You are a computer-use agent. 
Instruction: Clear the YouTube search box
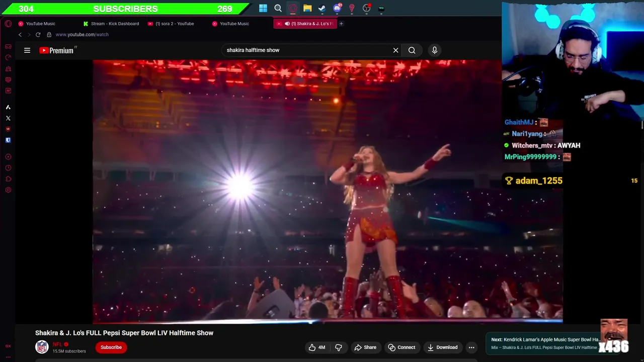point(396,50)
